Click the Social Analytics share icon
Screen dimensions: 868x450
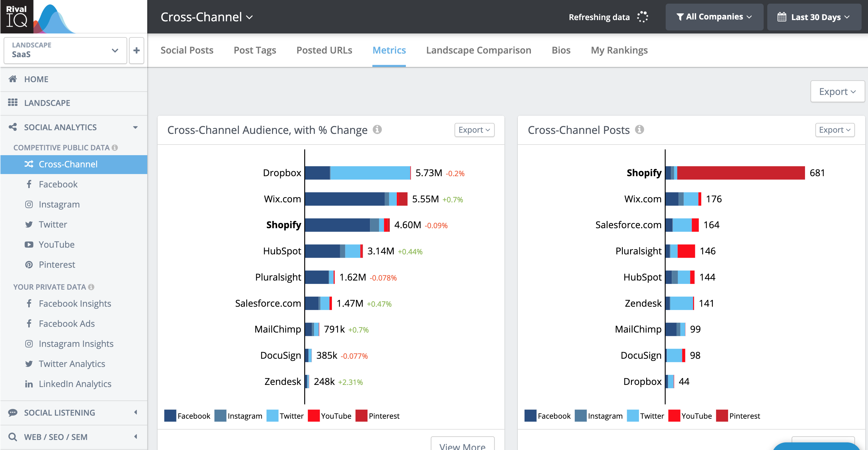pyautogui.click(x=13, y=127)
